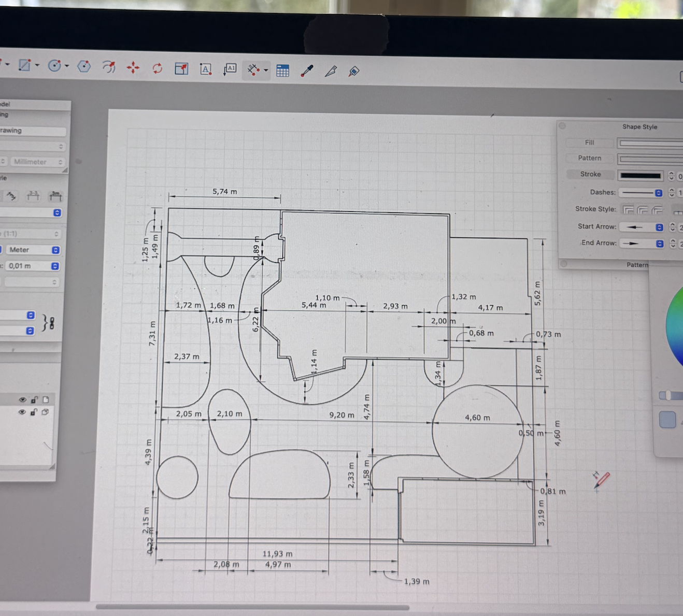Viewport: 683px width, 616px height.
Task: Select the text tool with letter A
Action: tap(206, 69)
